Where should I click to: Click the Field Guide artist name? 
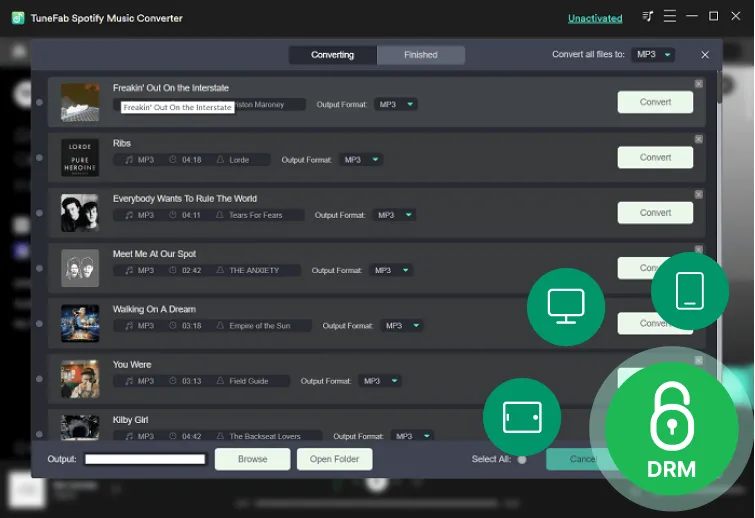click(248, 381)
